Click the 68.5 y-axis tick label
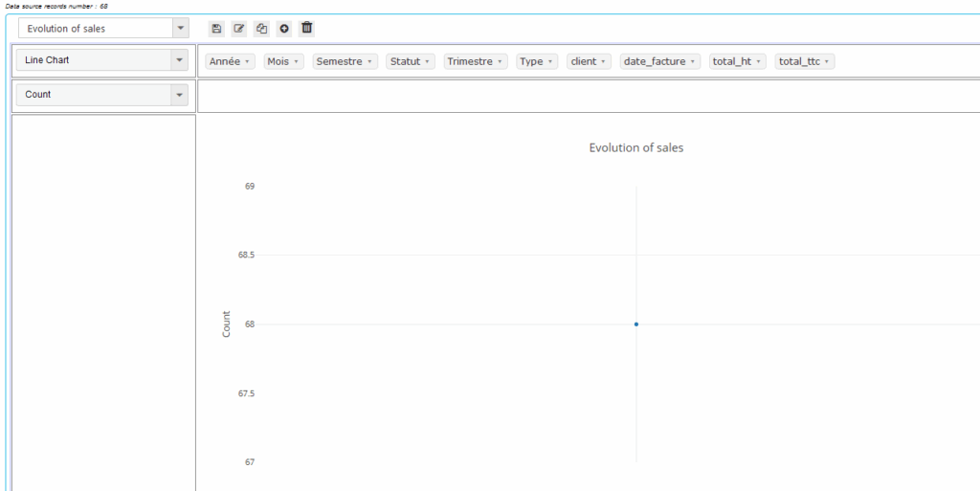Image resolution: width=980 pixels, height=491 pixels. coord(246,255)
